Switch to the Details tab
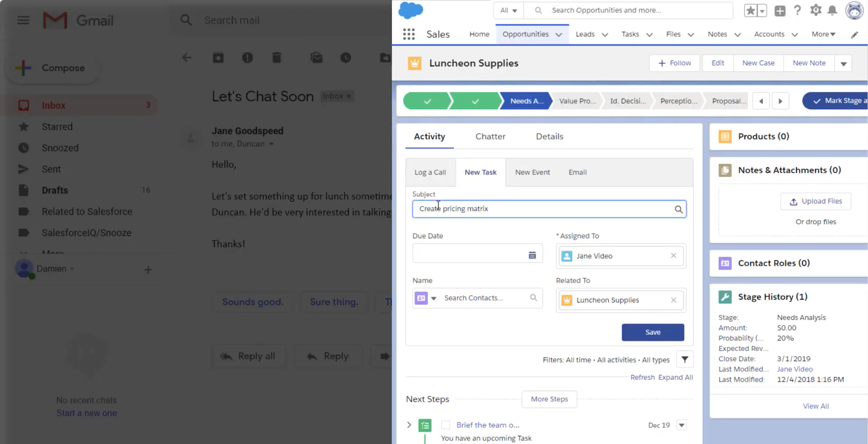Viewport: 868px width, 444px height. point(549,137)
